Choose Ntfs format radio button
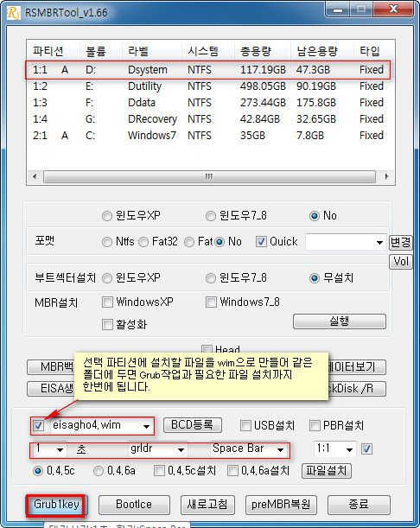This screenshot has width=420, height=528. click(x=107, y=242)
